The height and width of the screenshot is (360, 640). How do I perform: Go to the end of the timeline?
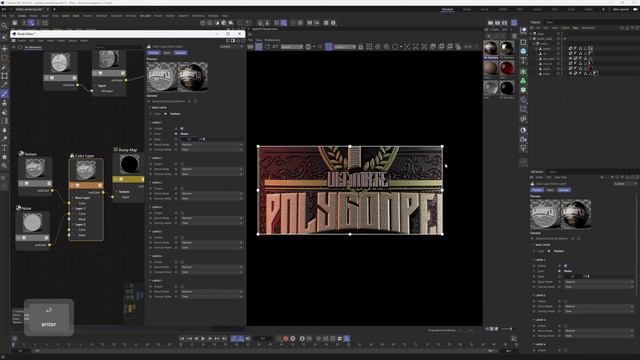click(x=224, y=338)
